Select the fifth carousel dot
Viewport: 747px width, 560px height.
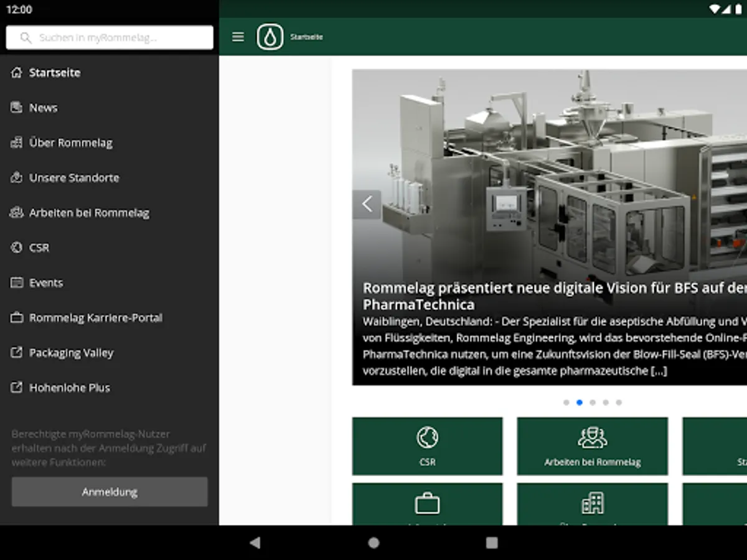pos(618,403)
